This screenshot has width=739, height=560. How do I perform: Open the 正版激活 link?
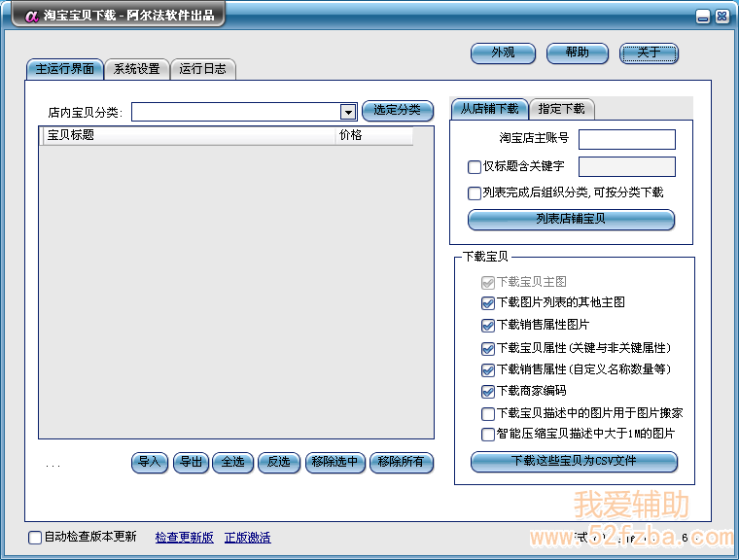247,538
